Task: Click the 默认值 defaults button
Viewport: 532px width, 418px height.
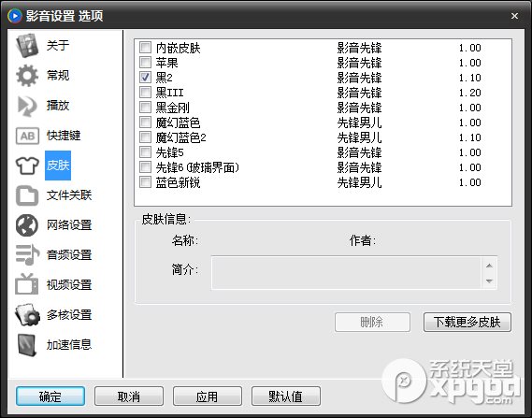Action: [x=286, y=396]
